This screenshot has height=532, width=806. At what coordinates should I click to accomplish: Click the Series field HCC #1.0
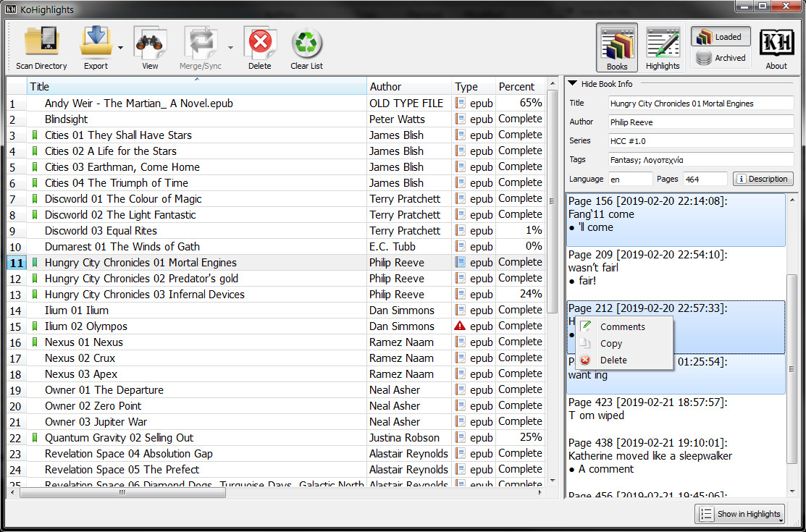coord(701,141)
